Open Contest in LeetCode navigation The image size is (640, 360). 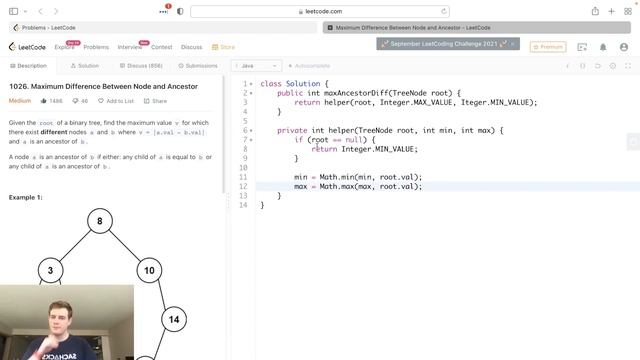coord(162,47)
